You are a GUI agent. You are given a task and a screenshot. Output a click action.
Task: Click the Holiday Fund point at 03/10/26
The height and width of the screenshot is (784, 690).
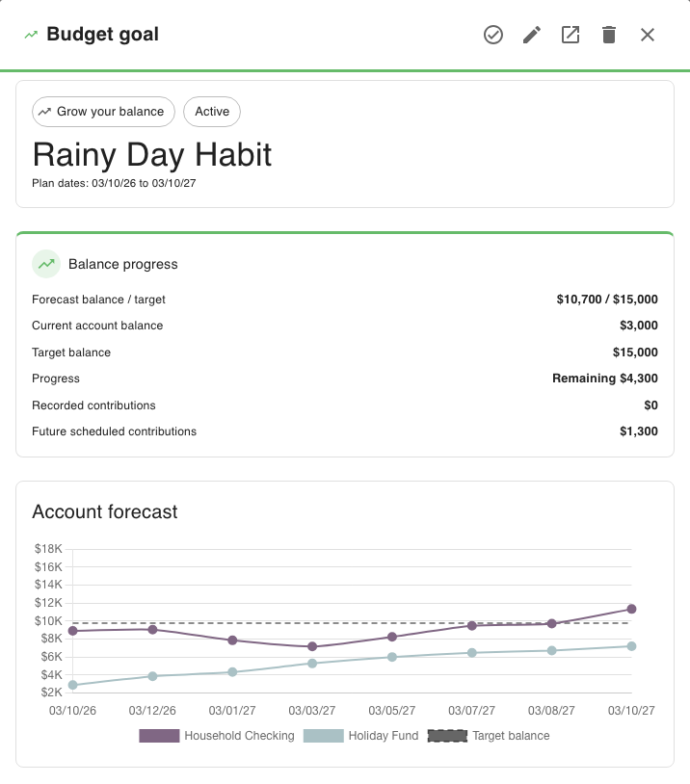click(72, 685)
